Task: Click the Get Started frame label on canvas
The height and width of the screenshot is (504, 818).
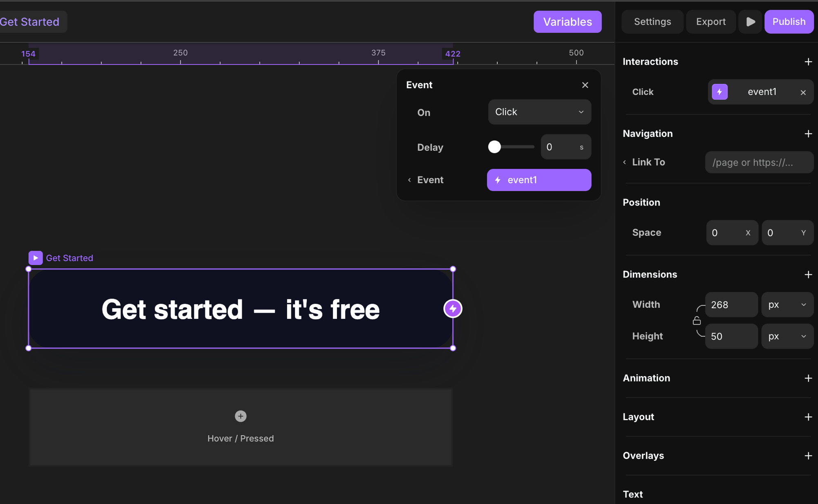Action: pyautogui.click(x=70, y=258)
